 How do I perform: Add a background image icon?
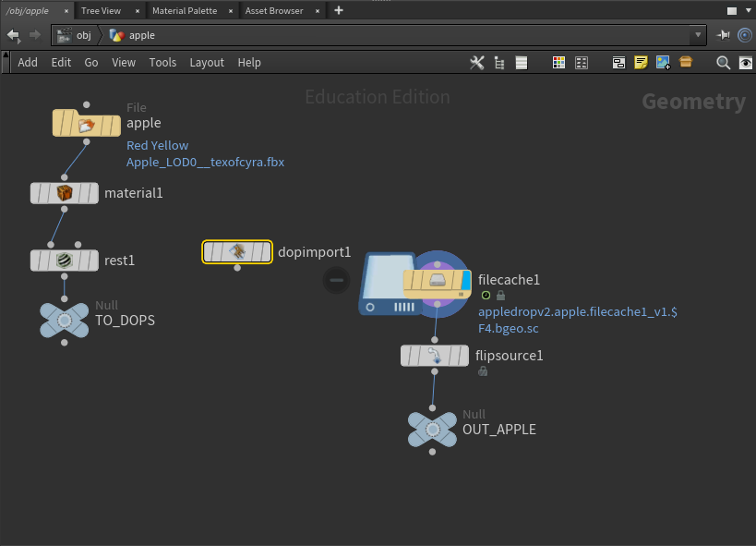[664, 63]
